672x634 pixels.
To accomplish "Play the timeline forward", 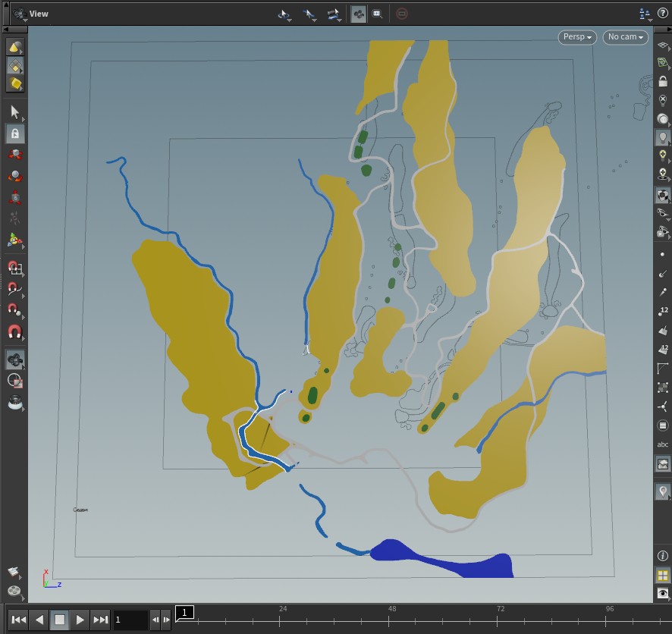I will coord(80,620).
